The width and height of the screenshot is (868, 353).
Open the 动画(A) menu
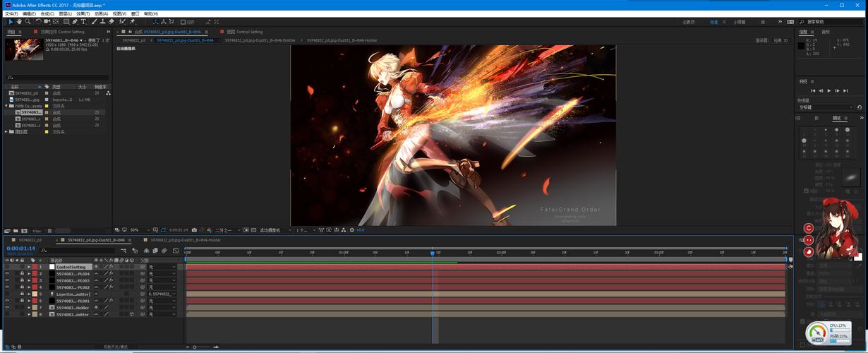click(102, 13)
